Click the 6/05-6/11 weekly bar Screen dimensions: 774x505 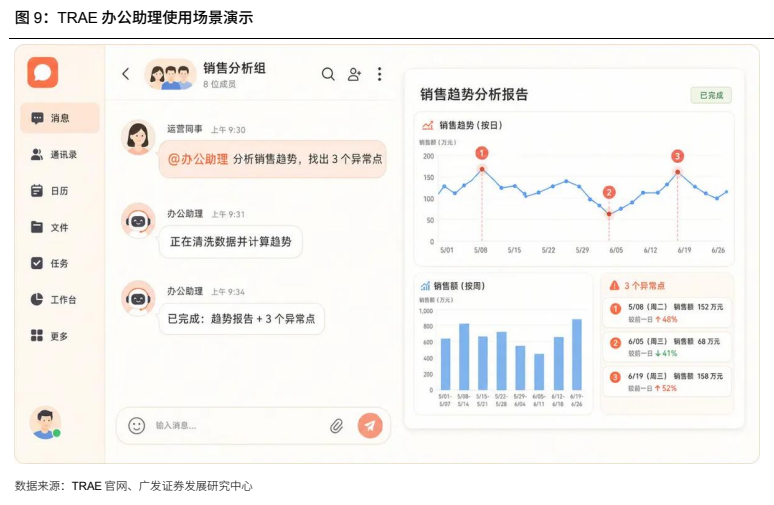coord(539,372)
